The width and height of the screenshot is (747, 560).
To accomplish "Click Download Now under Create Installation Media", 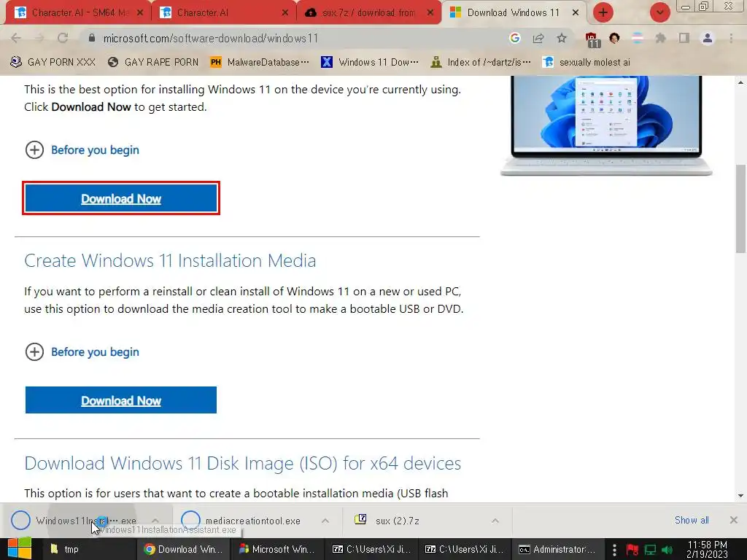I will [121, 400].
